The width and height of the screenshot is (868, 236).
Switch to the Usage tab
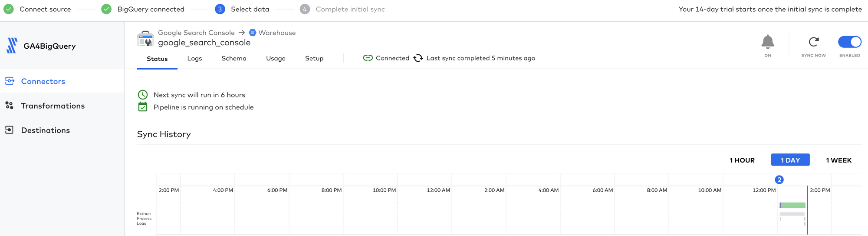coord(276,58)
